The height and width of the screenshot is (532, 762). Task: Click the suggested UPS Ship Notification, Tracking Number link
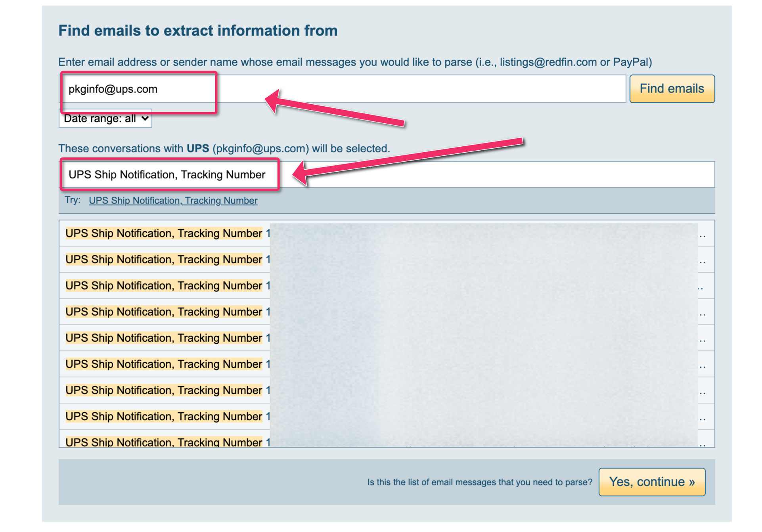[173, 201]
